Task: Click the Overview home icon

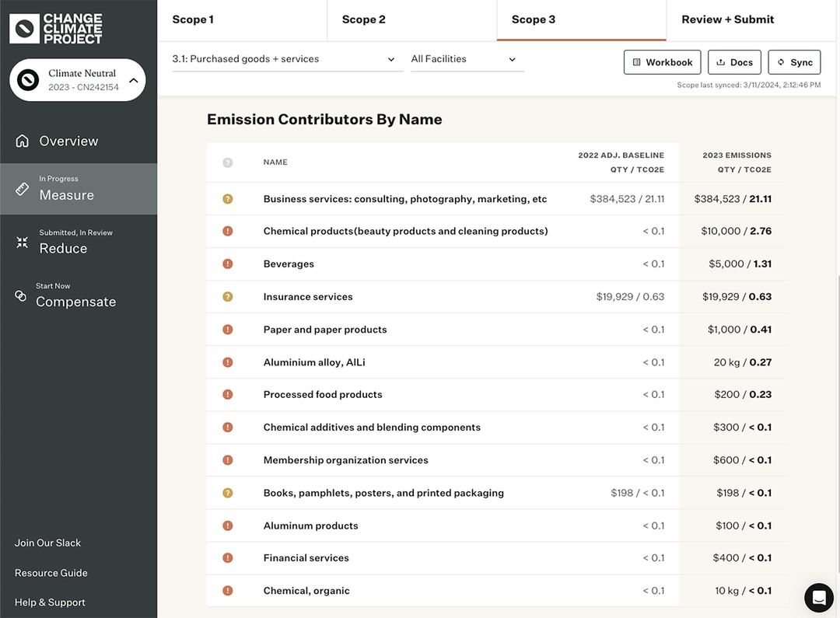Action: click(x=23, y=141)
